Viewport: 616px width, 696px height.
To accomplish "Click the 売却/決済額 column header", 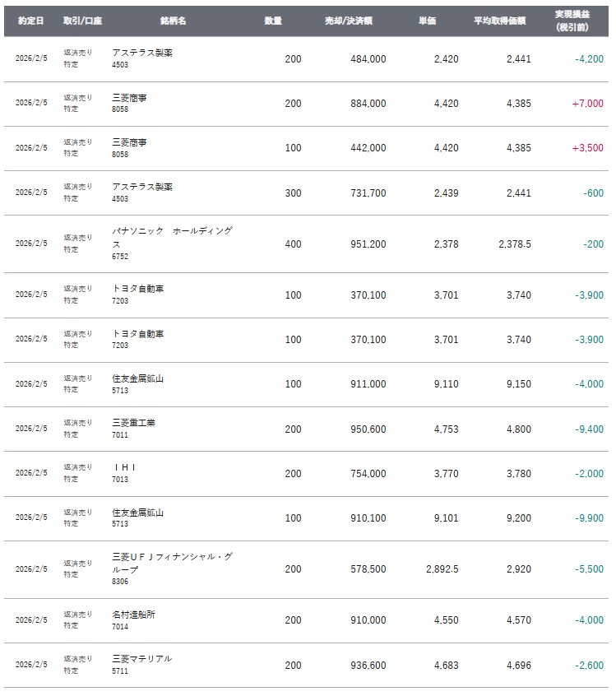I will click(348, 20).
